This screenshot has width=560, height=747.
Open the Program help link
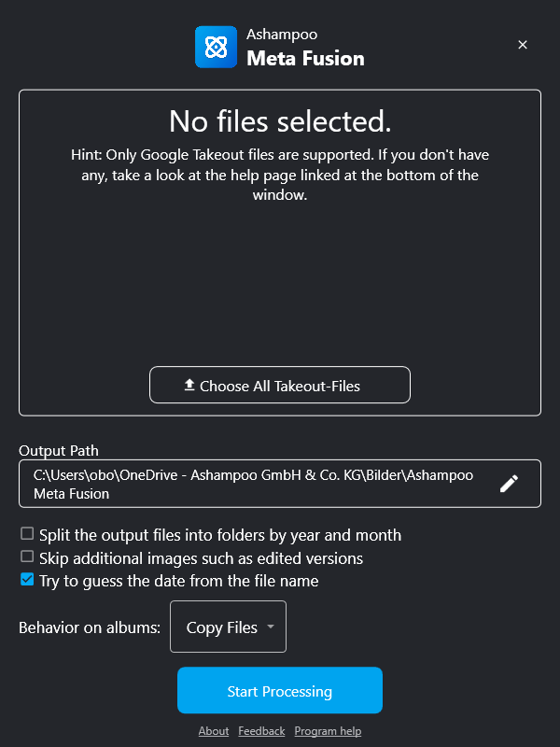click(328, 731)
